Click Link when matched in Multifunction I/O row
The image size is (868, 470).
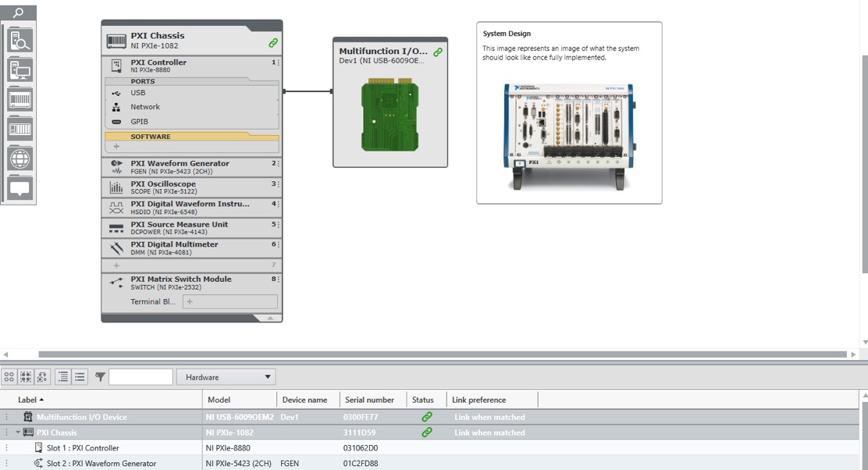490,417
